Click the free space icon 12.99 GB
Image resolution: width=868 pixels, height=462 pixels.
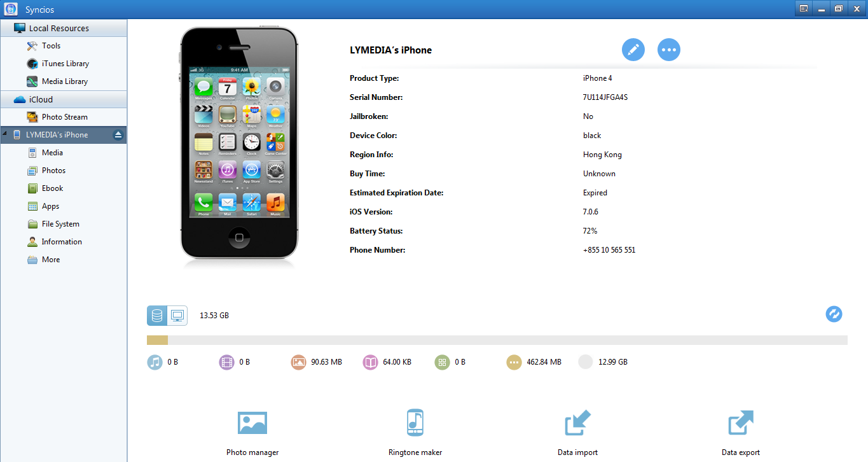(586, 362)
